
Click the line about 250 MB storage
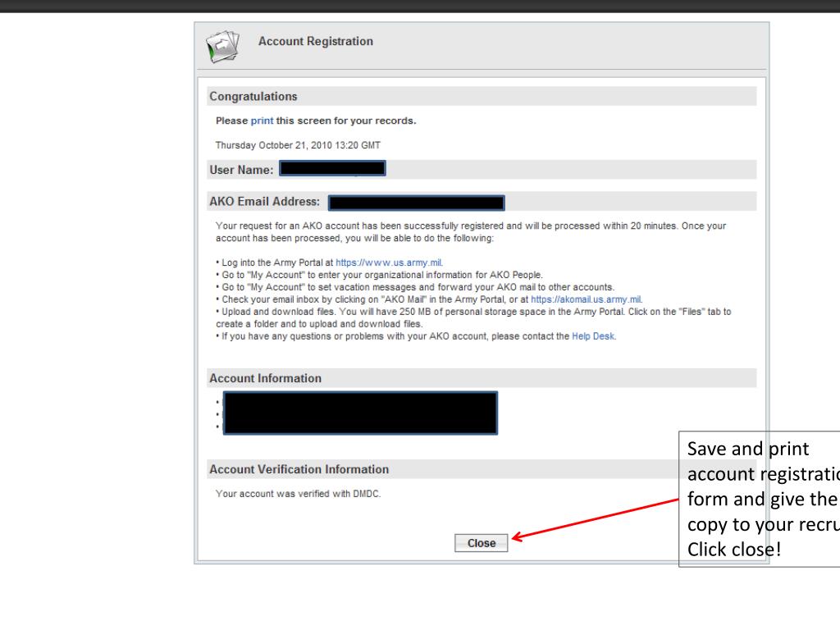tap(473, 317)
